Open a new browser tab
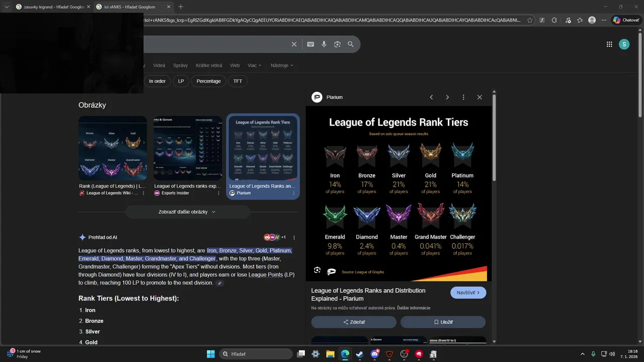This screenshot has height=362, width=644. click(181, 7)
